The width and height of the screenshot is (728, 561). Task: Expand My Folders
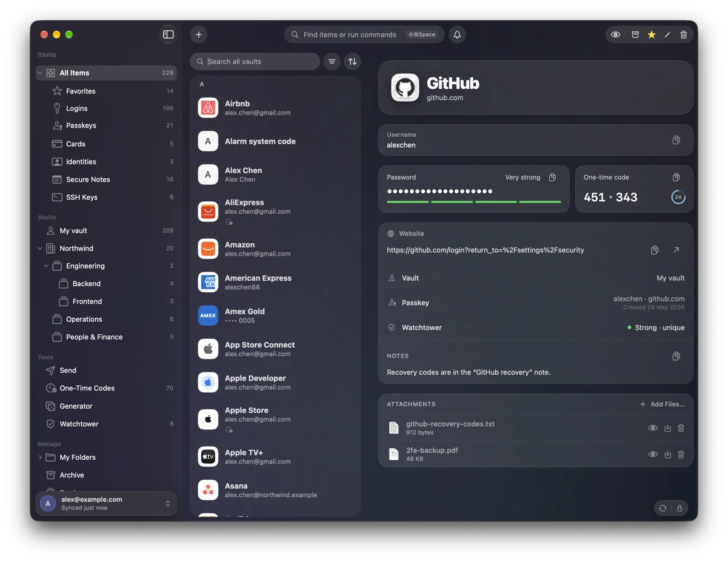(x=40, y=458)
